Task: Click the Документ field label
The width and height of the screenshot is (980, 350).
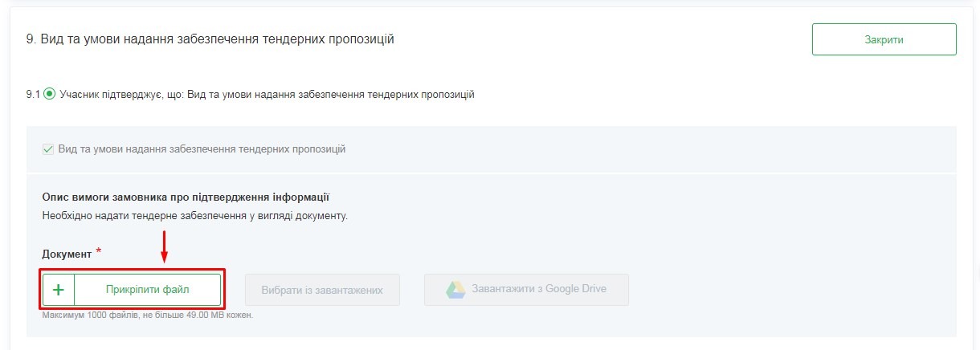Action: [67, 254]
